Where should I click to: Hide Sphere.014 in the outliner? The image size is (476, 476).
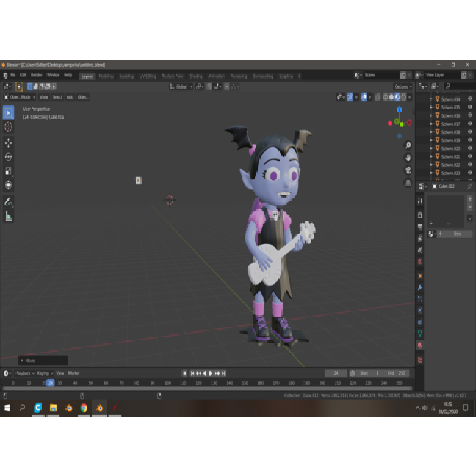tap(470, 99)
